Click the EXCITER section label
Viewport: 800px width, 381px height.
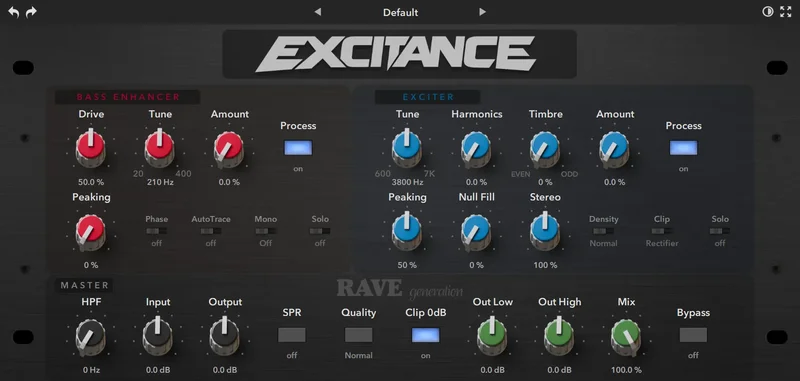pos(428,97)
